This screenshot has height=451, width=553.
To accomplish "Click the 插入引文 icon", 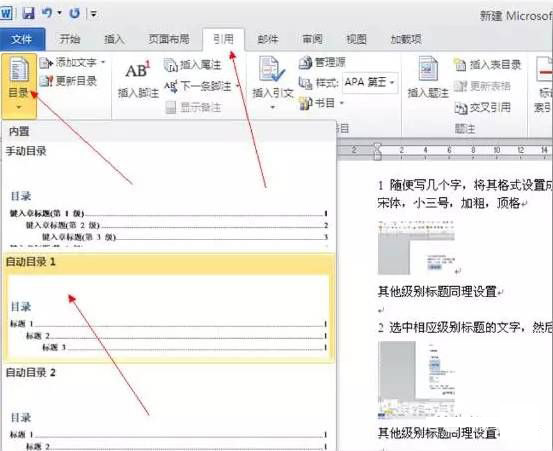I will [271, 69].
